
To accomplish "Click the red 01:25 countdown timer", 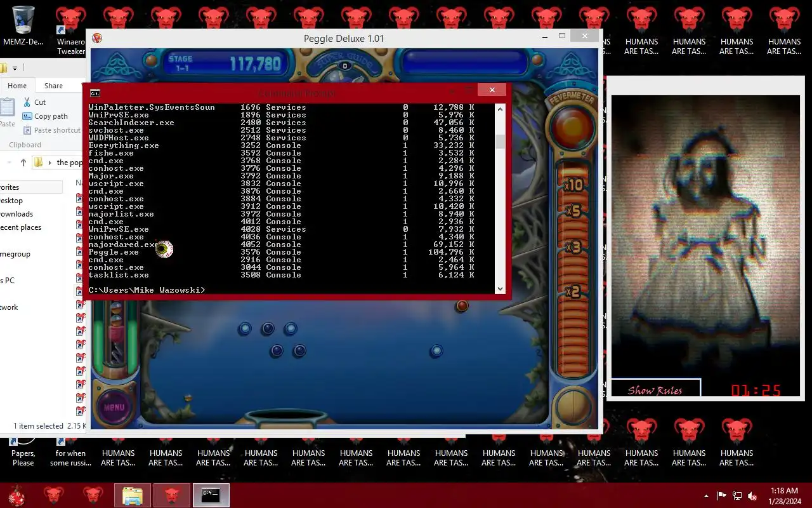I will (x=756, y=391).
